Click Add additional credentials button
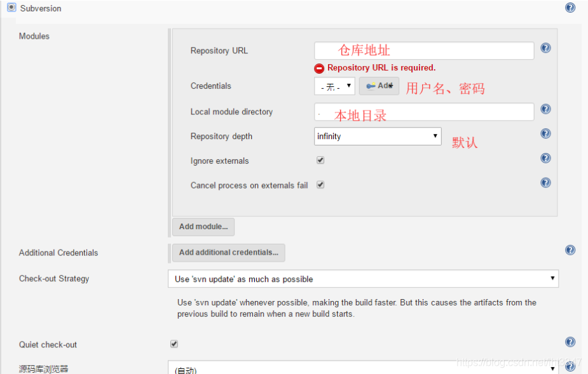This screenshot has width=588, height=374. 228,252
